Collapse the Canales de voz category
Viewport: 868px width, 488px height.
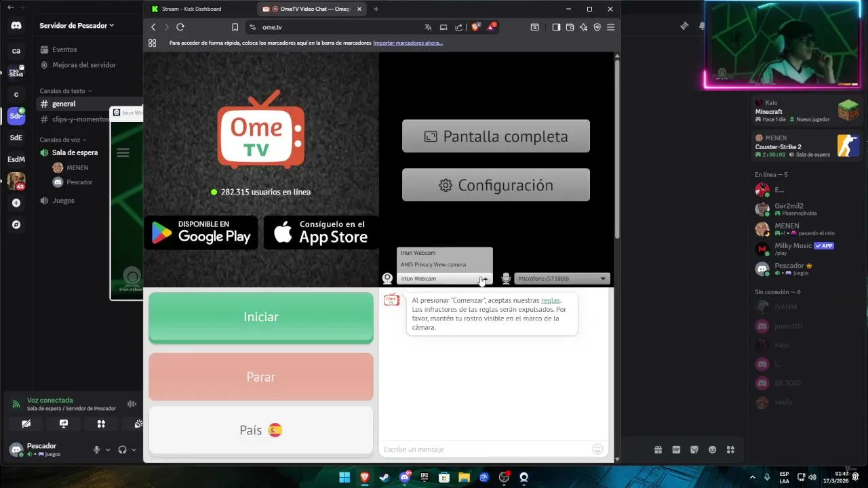click(62, 140)
